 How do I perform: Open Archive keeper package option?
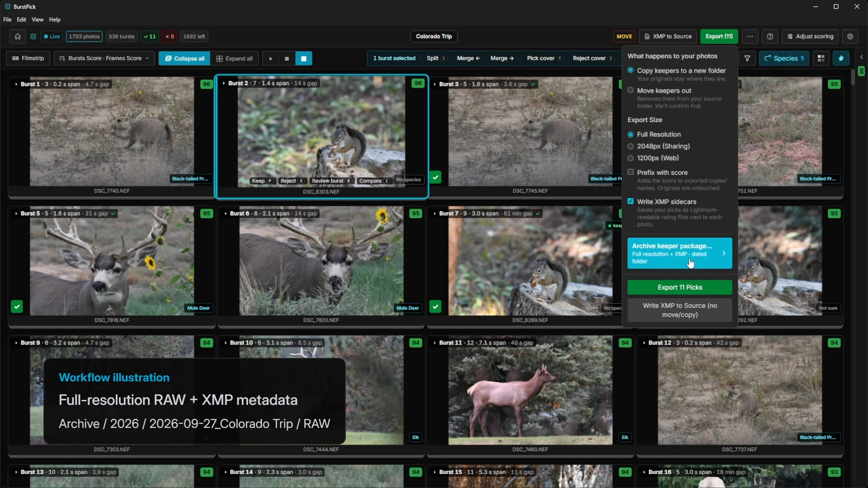(679, 253)
